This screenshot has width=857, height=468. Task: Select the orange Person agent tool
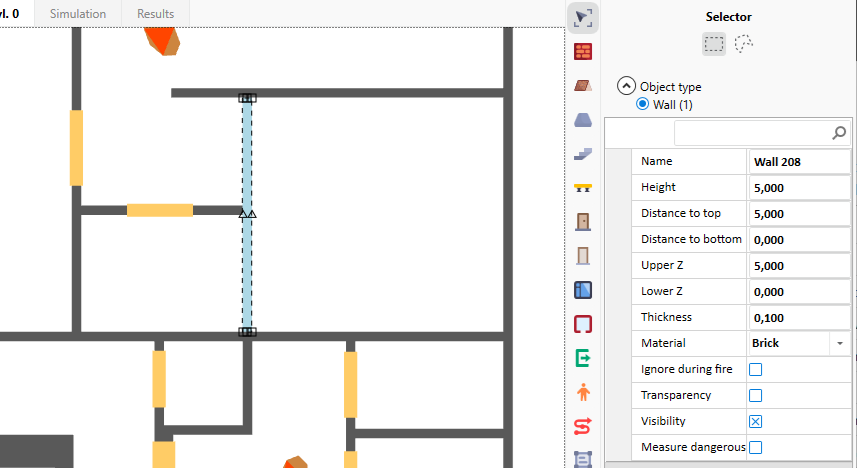(583, 392)
